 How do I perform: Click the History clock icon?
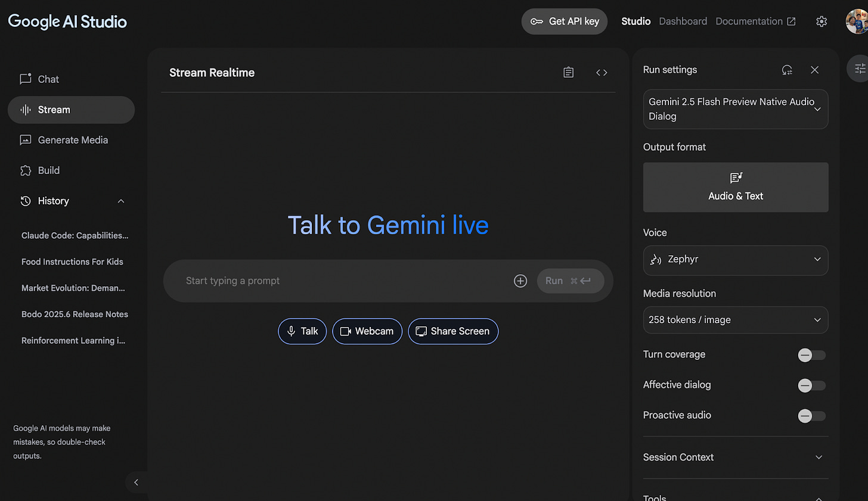point(26,201)
